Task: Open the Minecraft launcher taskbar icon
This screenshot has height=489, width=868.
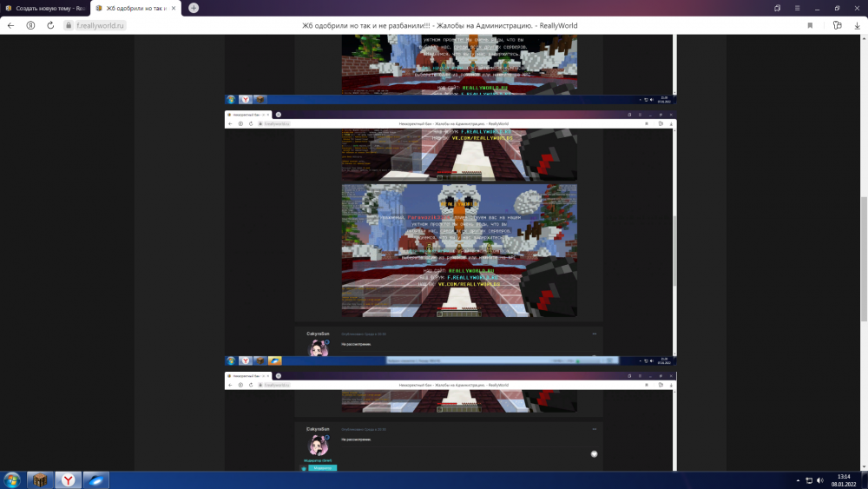Action: tap(39, 479)
